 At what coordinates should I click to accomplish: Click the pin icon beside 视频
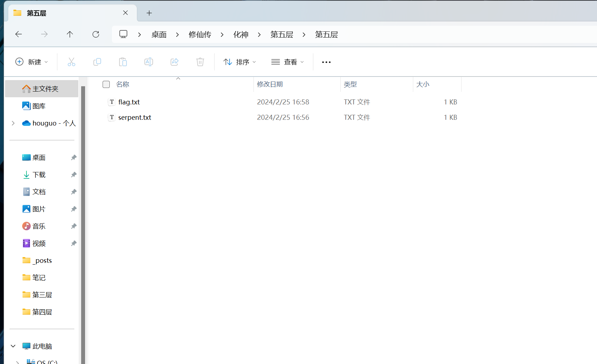[x=74, y=243]
